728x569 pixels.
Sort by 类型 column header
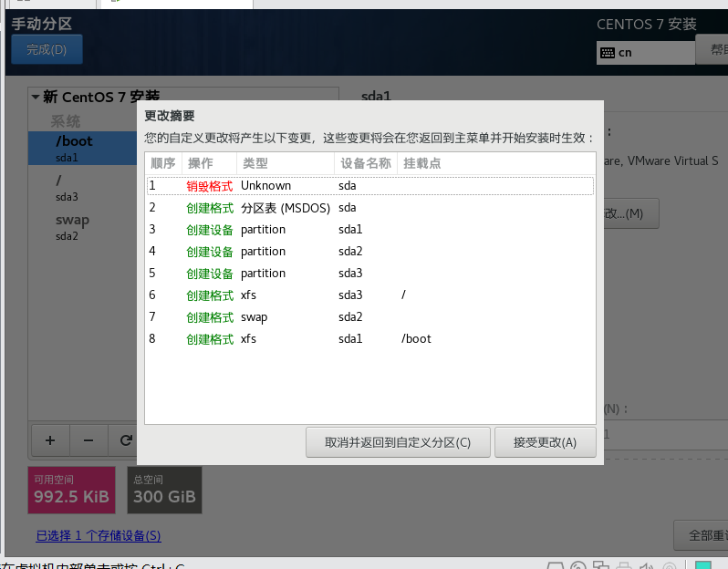(286, 163)
